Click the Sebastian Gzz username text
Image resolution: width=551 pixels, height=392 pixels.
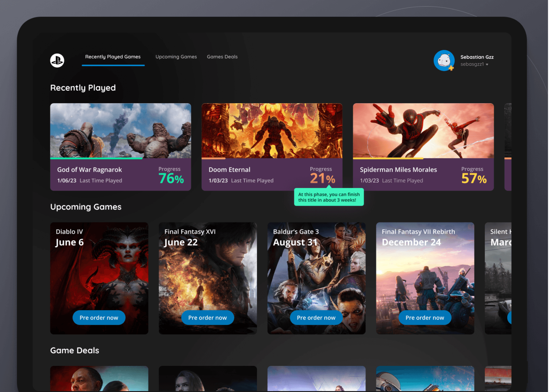pyautogui.click(x=477, y=57)
